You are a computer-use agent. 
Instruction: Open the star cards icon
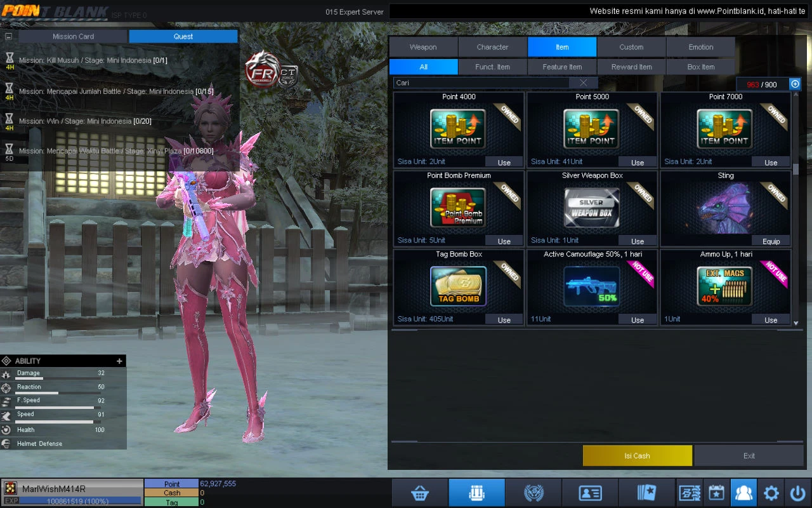[646, 493]
